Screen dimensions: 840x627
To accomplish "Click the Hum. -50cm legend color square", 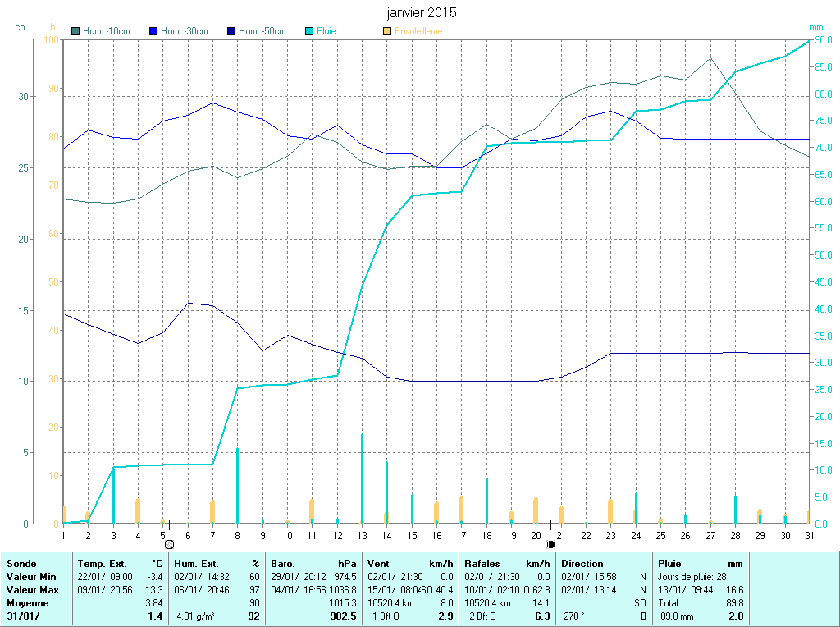I will coord(232,32).
